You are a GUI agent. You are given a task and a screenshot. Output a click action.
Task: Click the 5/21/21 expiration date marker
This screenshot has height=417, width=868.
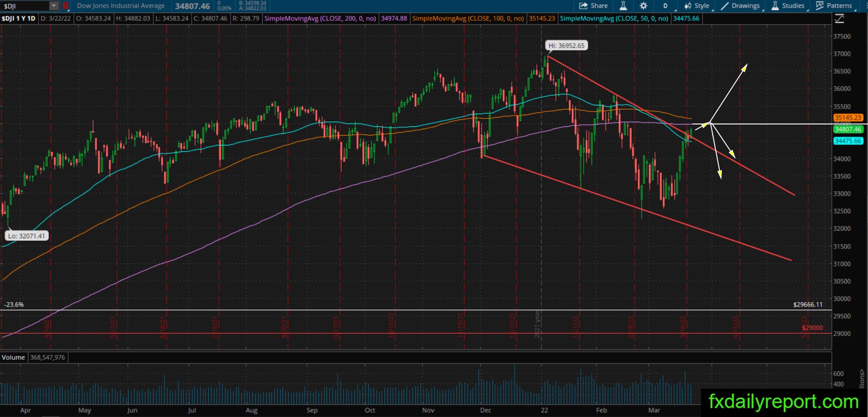[x=113, y=327]
